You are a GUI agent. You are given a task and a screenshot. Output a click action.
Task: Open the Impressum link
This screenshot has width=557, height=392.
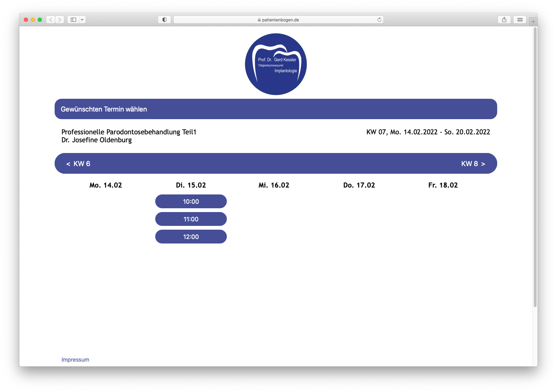[x=75, y=360]
